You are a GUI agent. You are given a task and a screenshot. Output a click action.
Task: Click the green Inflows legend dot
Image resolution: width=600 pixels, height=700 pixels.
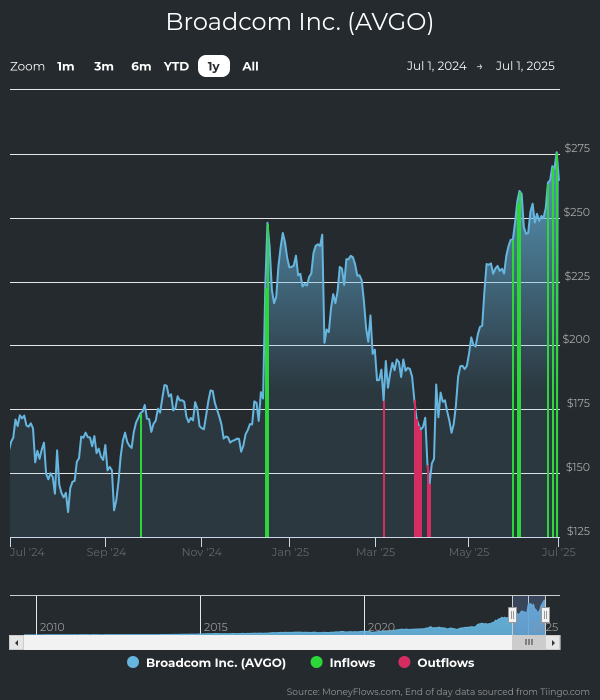coord(316,662)
